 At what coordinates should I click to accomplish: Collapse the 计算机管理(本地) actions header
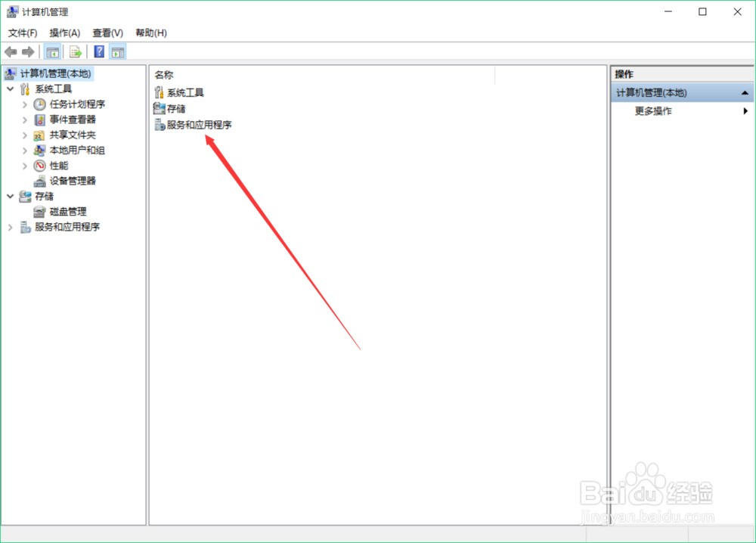pos(745,92)
